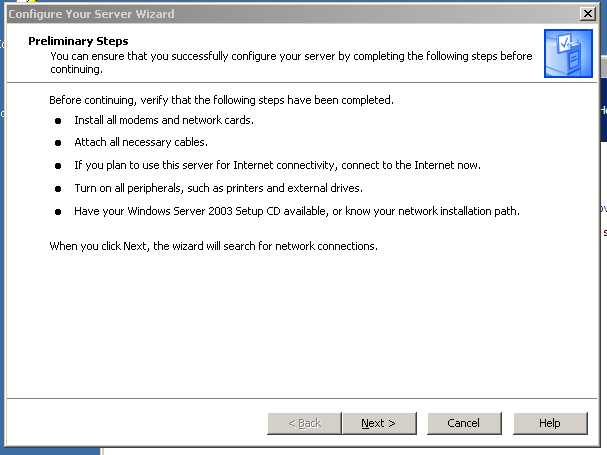Cancel the server configuration wizard

(x=463, y=423)
